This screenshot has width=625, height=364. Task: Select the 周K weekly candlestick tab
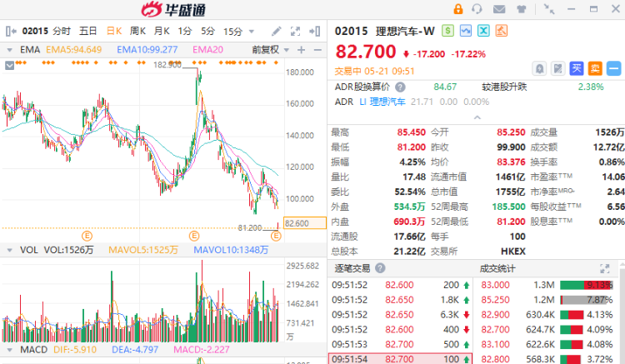[x=137, y=31]
